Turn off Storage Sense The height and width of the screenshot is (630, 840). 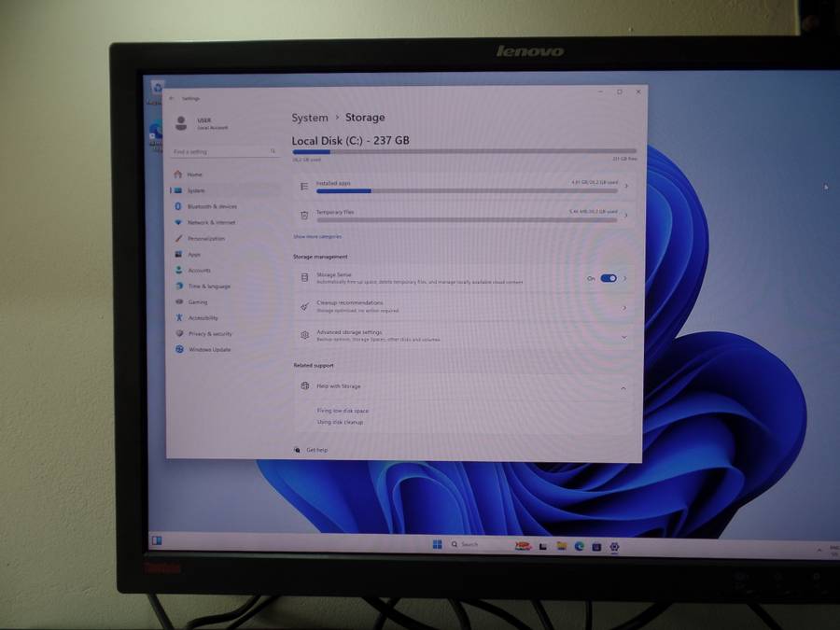[x=607, y=277]
